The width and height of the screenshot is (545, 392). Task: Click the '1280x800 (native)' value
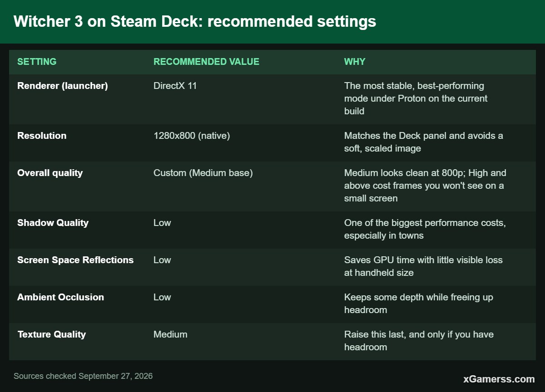[192, 136]
